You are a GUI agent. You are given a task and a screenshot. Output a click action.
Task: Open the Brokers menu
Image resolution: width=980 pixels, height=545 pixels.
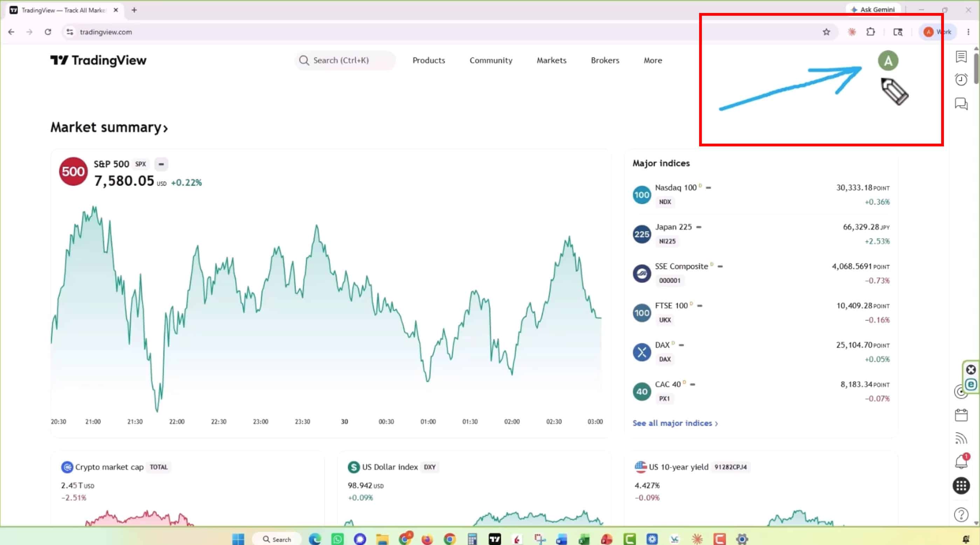click(605, 61)
